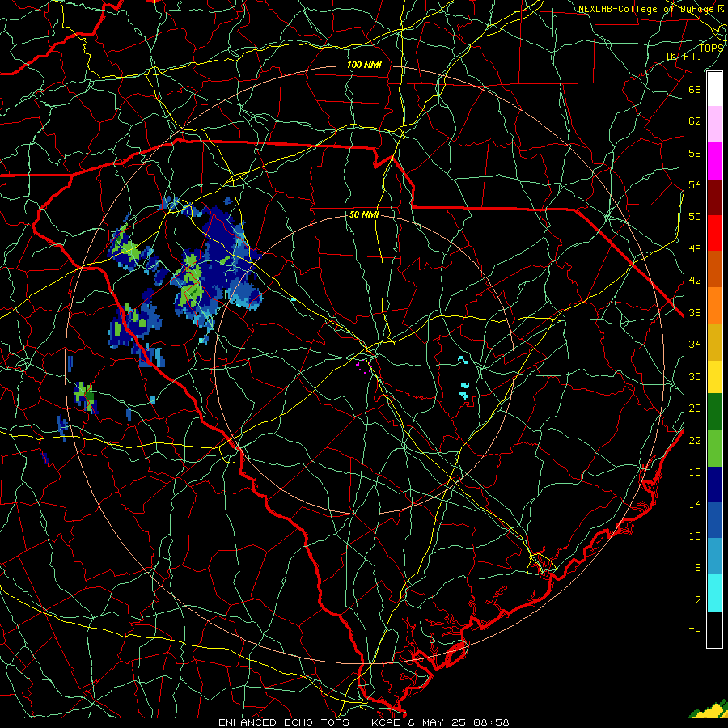
Task: Click the white swatch atop the tops scale
Action: (x=714, y=89)
